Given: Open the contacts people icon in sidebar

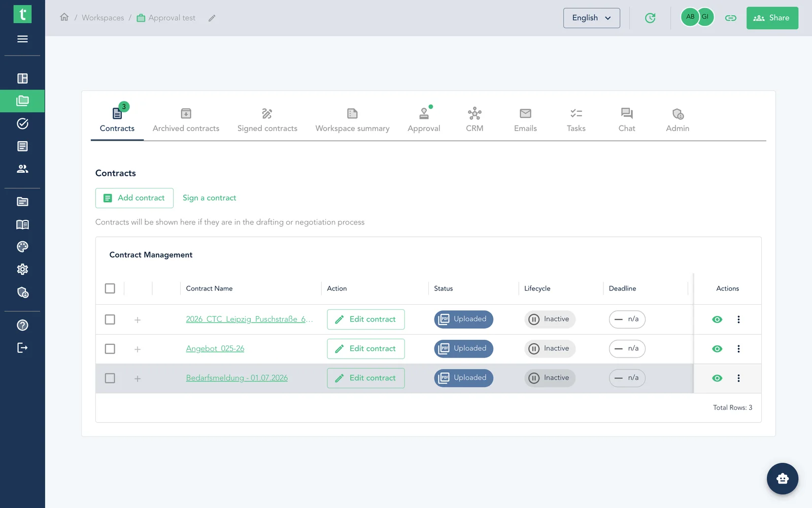Looking at the screenshot, I should (x=22, y=169).
